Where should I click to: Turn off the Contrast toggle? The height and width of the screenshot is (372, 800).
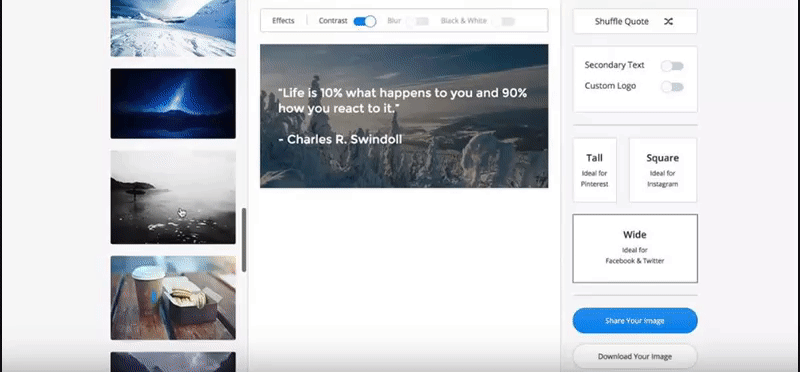364,21
